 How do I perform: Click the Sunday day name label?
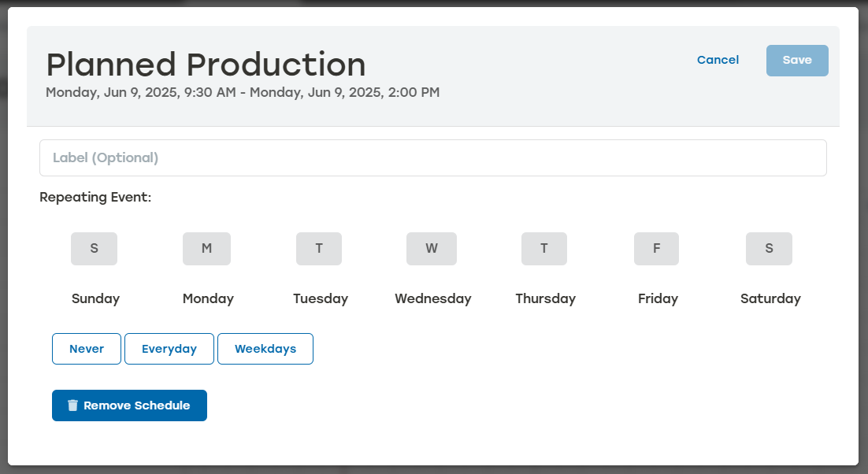[x=95, y=298]
